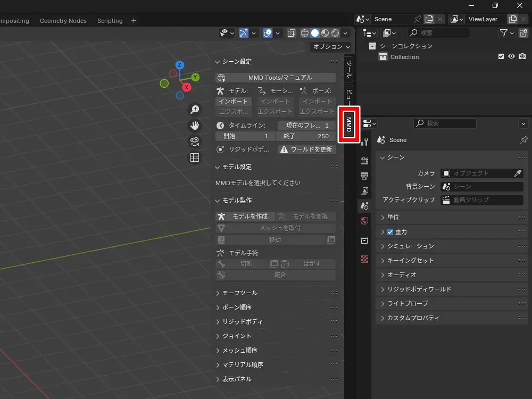Click the properties editor search field
532x399 pixels.
coord(445,123)
